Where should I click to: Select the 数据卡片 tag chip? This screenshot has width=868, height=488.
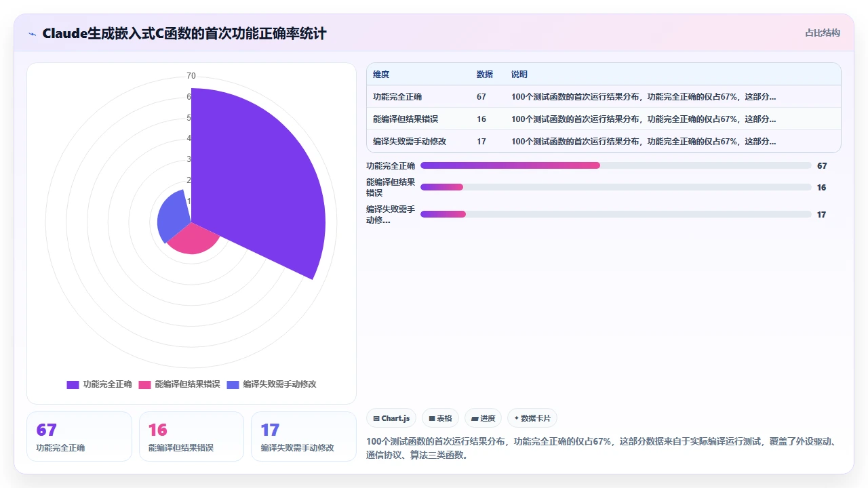click(x=532, y=418)
